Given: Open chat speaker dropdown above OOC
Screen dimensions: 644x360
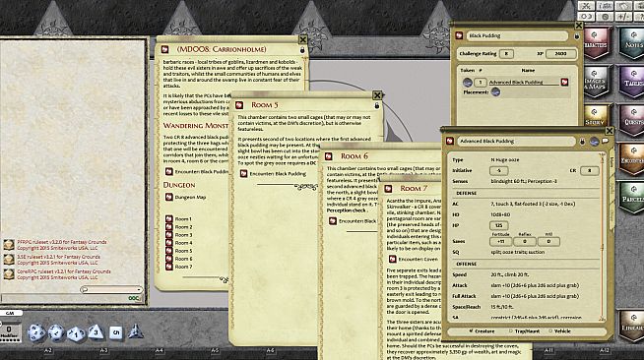Looking at the screenshot, I should click(x=111, y=289).
